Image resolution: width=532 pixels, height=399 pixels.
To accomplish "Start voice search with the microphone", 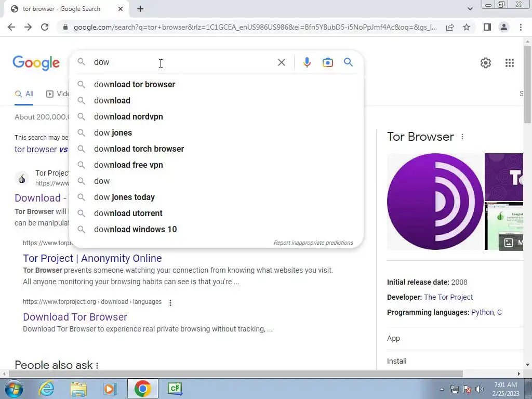I will coord(307,62).
